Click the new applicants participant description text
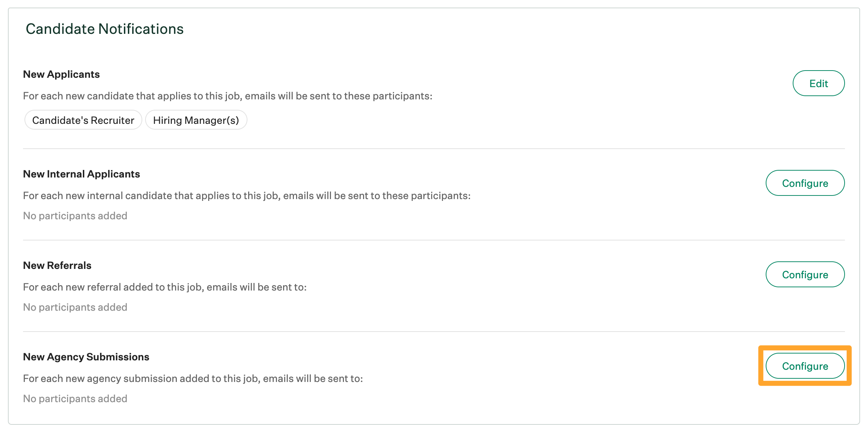This screenshot has height=432, width=868. [x=228, y=96]
